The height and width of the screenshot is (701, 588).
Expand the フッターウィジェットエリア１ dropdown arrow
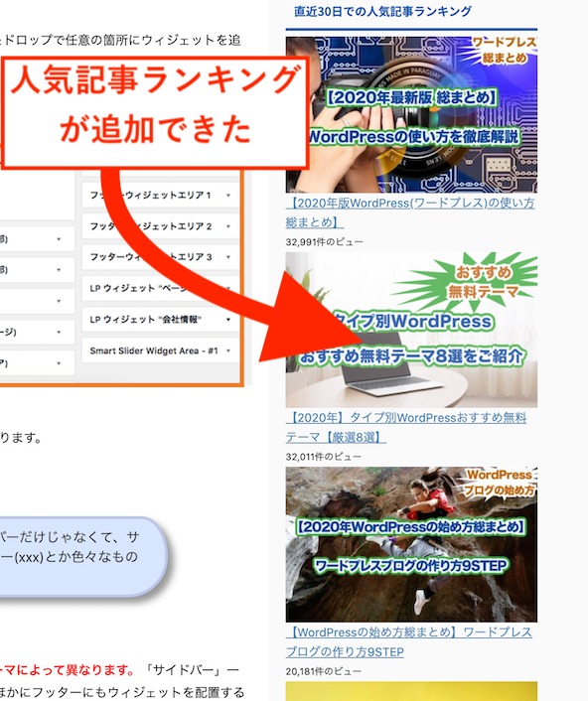point(228,196)
